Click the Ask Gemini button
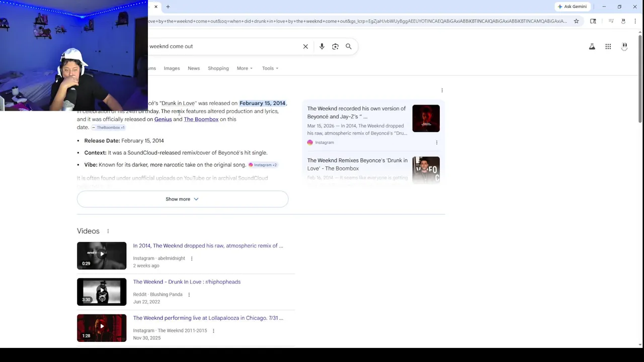This screenshot has height=362, width=644. [572, 7]
